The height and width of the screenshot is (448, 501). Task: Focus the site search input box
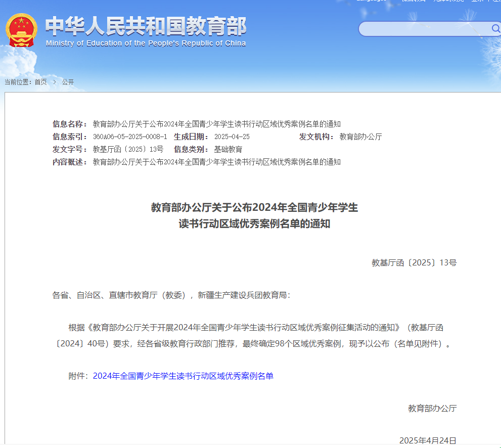[425, 29]
